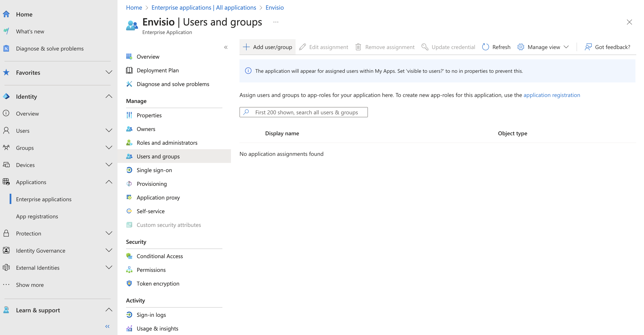Click the search users & groups field
This screenshot has width=644, height=335.
[x=303, y=112]
